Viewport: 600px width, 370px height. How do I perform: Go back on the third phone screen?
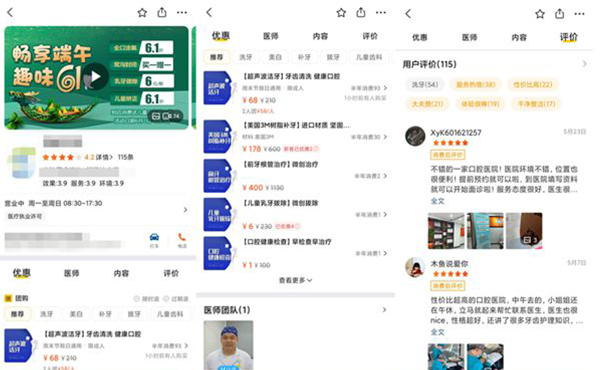(408, 14)
